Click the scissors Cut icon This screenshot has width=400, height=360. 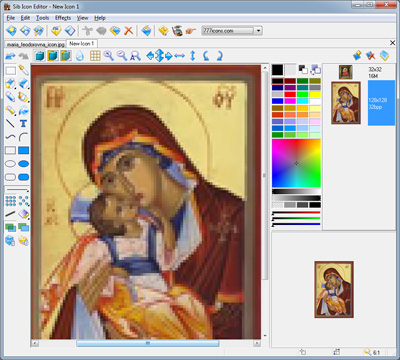pos(87,31)
